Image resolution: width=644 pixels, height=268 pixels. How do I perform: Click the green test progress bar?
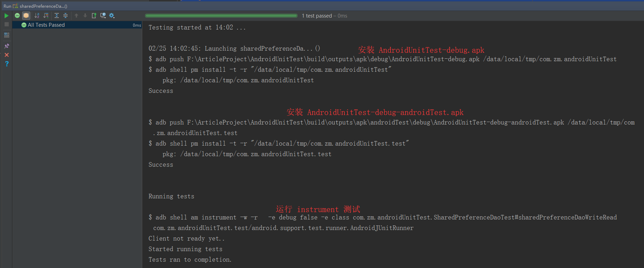tap(221, 15)
